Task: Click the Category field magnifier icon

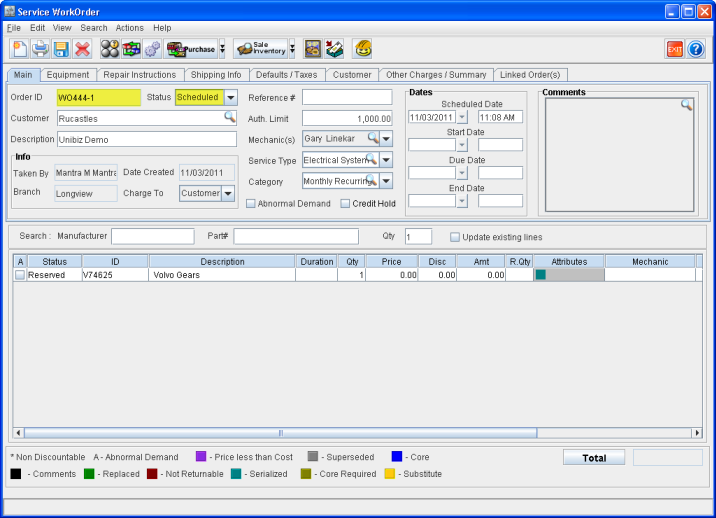Action: (x=372, y=180)
